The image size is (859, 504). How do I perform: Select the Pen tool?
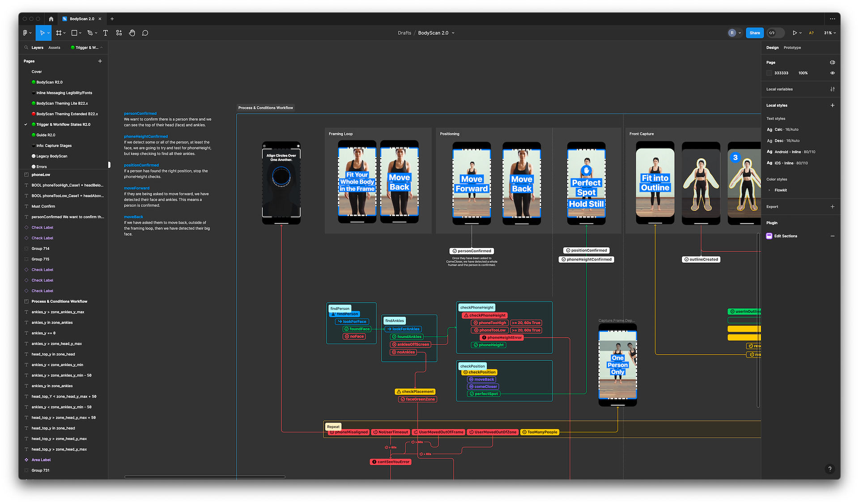[90, 33]
